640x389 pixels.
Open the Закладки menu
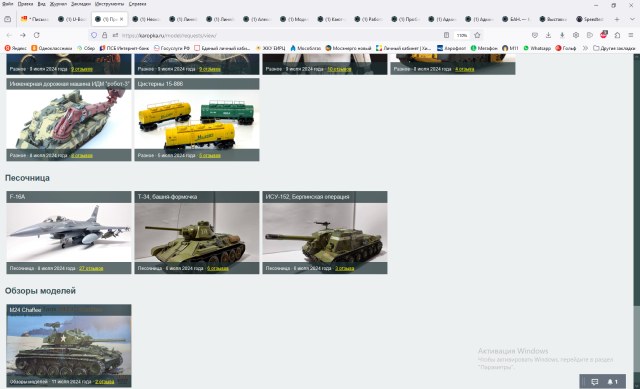click(81, 4)
